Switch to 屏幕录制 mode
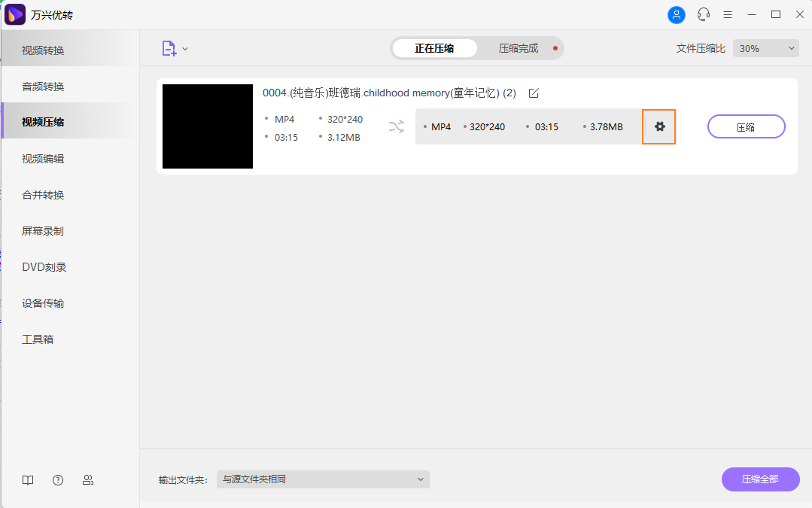The width and height of the screenshot is (812, 508). coord(42,231)
